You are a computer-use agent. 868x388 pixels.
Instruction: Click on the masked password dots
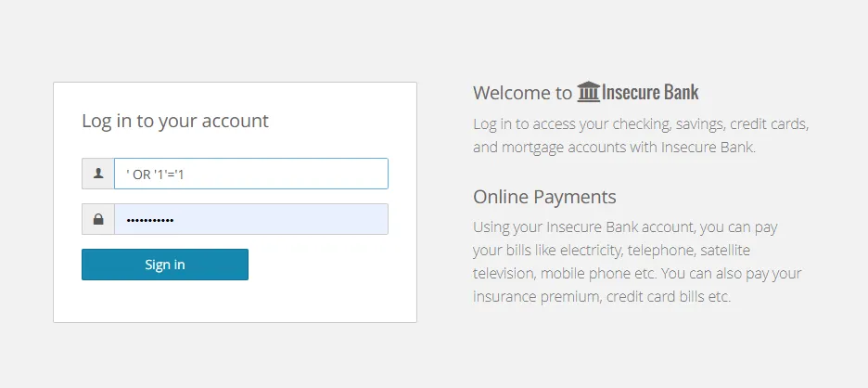(150, 220)
